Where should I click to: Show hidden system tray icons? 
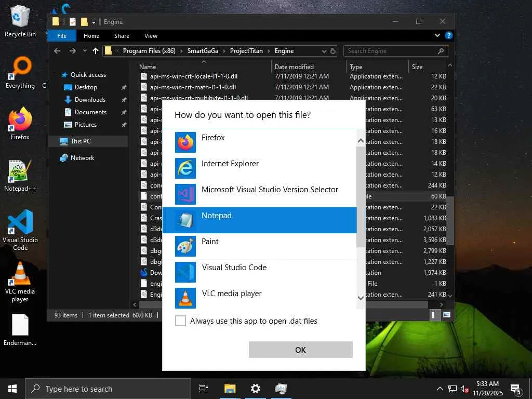[x=440, y=389]
